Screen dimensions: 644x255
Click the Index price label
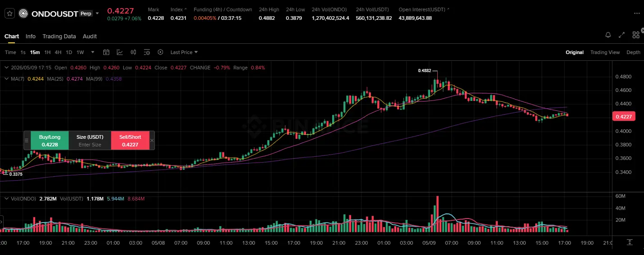tap(176, 9)
